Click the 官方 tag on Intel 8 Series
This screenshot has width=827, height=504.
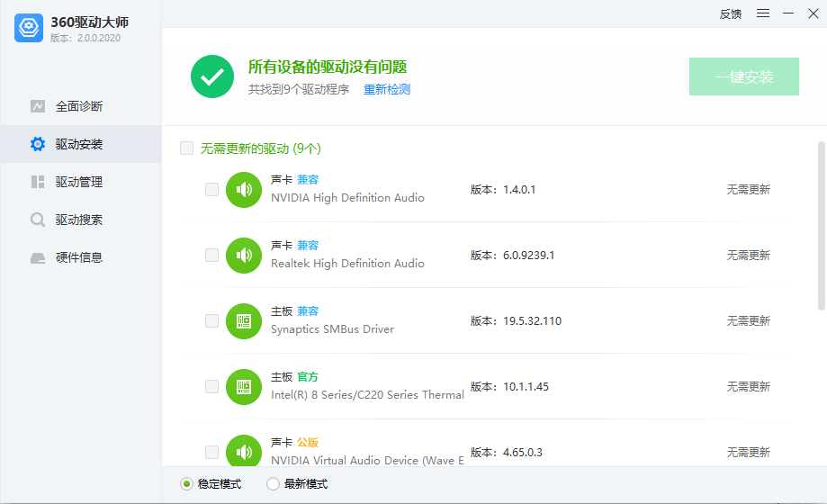[x=308, y=377]
